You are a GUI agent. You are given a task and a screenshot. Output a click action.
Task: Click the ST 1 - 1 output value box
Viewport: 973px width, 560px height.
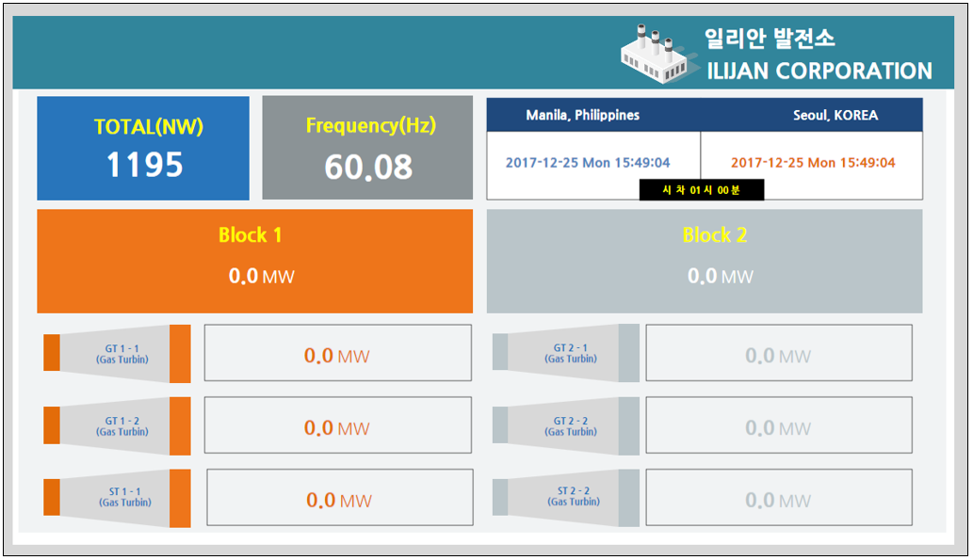click(x=340, y=497)
